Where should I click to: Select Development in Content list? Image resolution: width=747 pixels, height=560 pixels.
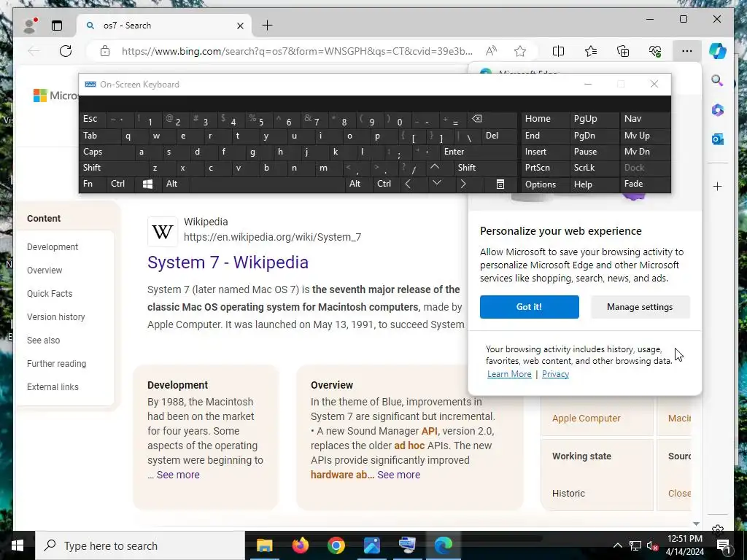point(53,247)
